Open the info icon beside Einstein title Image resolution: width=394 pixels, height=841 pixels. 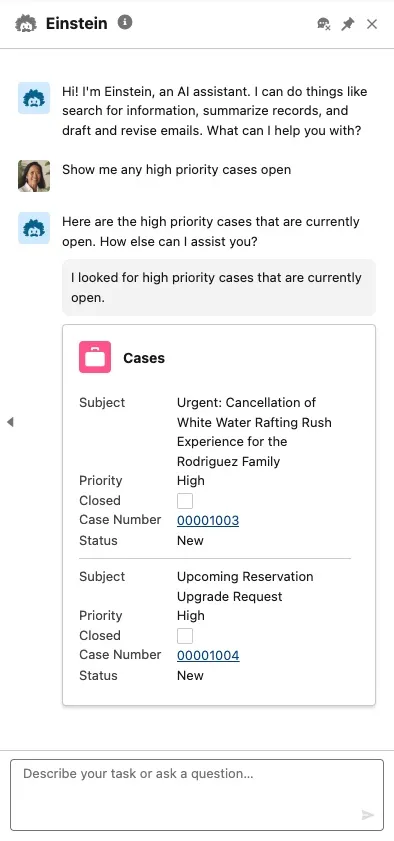[x=125, y=23]
